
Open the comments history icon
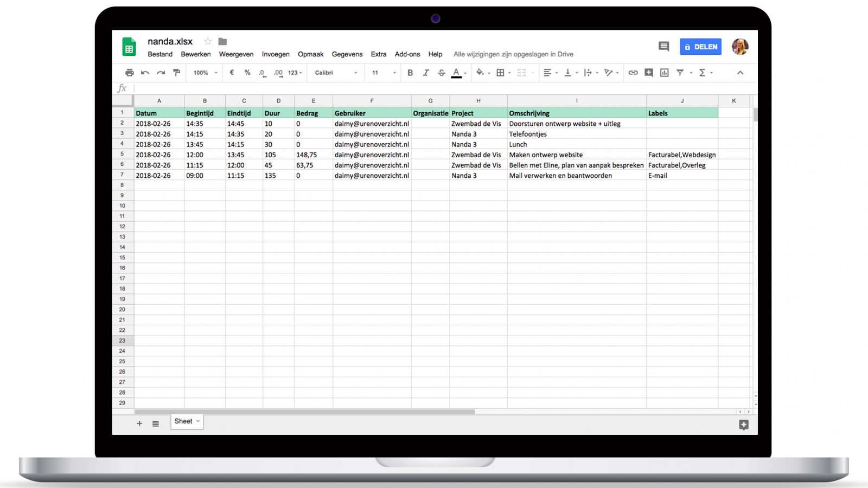tap(663, 47)
